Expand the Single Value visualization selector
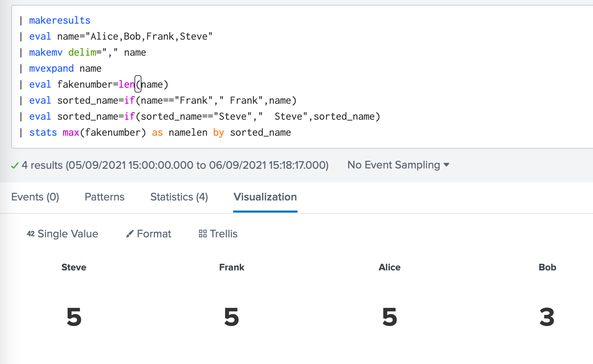Viewport: 593px width, 364px height. 63,234
